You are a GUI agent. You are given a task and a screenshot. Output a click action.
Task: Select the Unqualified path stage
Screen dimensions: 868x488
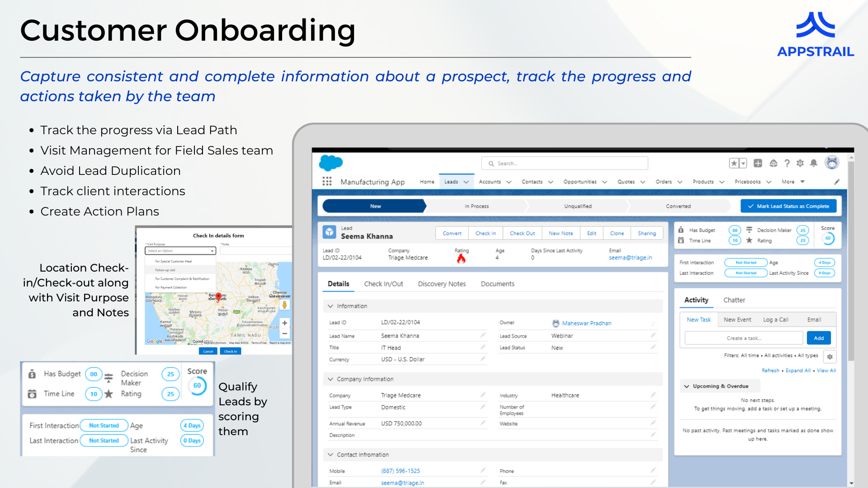pos(578,206)
